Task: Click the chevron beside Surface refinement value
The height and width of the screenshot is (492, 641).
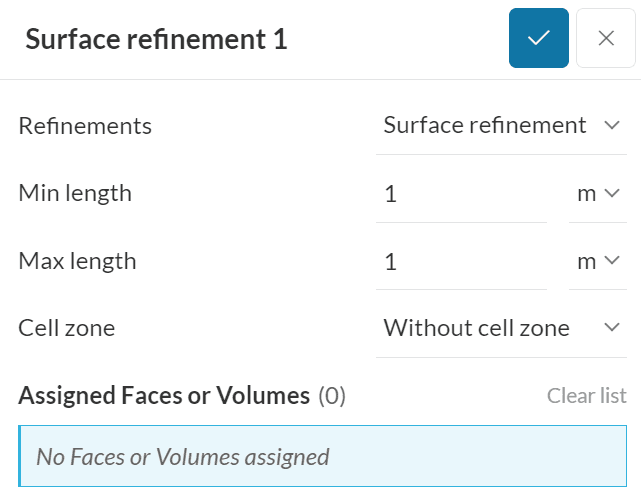Action: pos(612,125)
